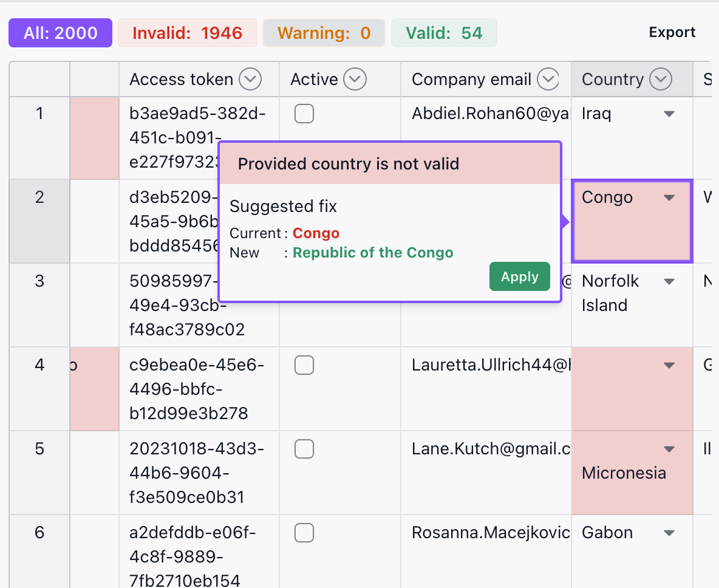Switch to the Valid: 54 filter
This screenshot has height=588, width=719.
pos(444,32)
